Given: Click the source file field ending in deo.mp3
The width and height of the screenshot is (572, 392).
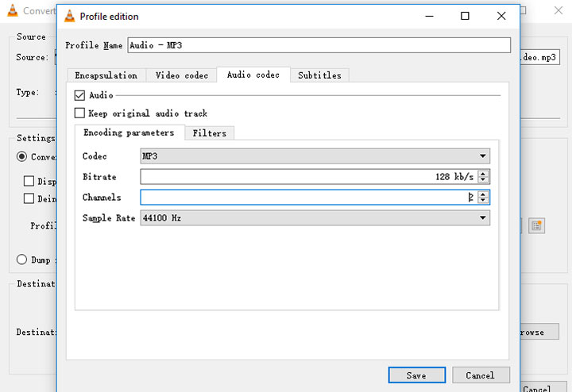Looking at the screenshot, I should (539, 57).
